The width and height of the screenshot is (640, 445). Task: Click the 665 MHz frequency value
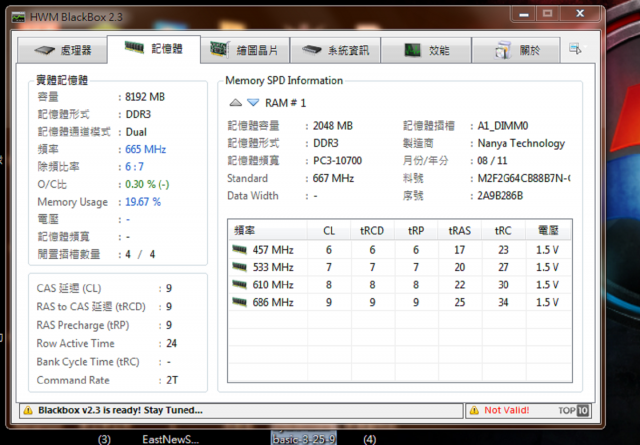[x=145, y=149]
